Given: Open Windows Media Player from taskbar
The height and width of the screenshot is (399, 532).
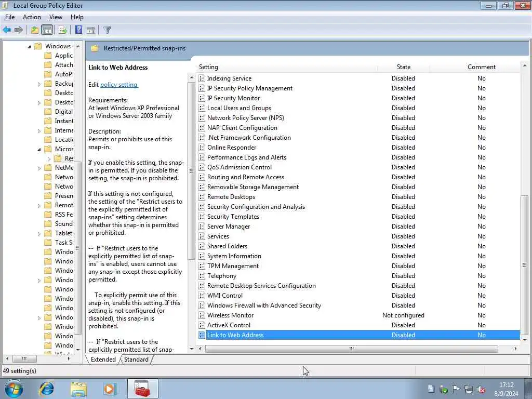Looking at the screenshot, I should coord(110,389).
